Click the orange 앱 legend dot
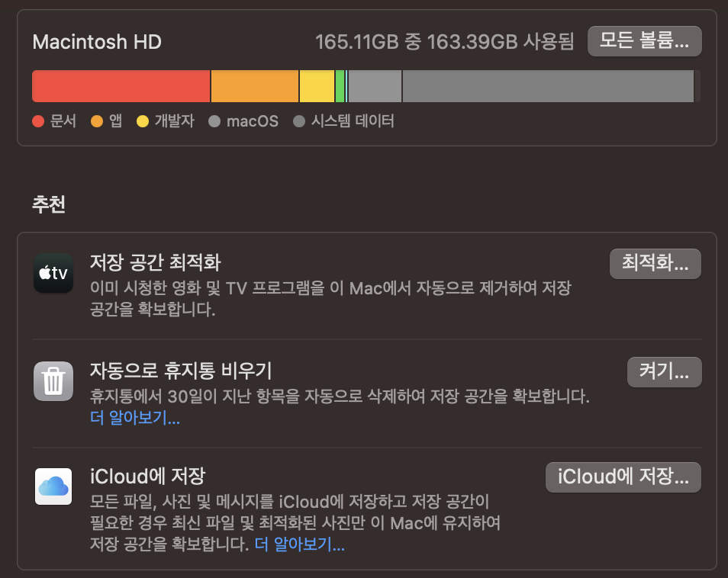The width and height of the screenshot is (728, 578). [97, 121]
